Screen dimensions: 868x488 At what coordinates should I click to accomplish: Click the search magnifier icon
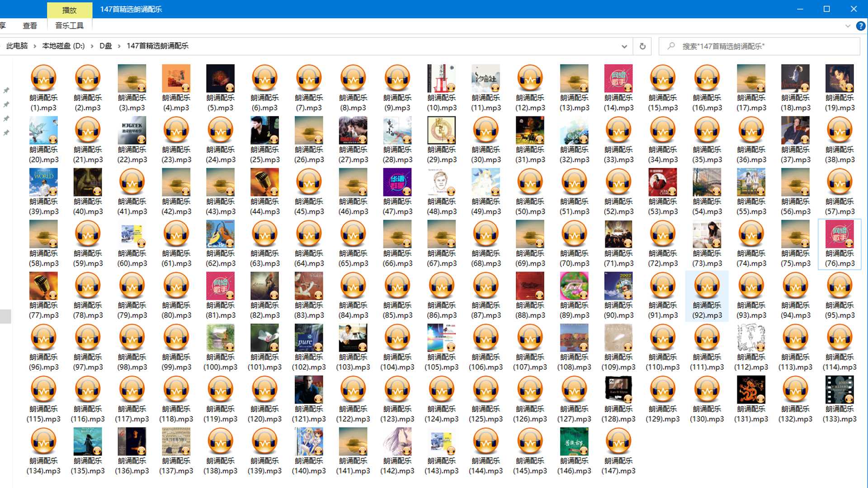pos(671,46)
